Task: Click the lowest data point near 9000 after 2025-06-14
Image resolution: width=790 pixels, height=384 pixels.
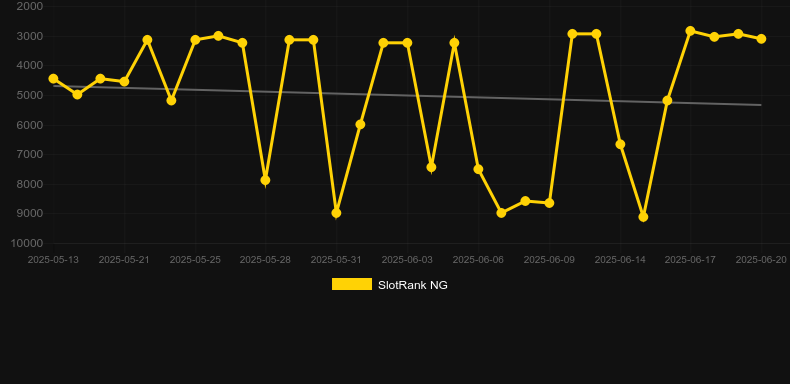Action: click(x=643, y=217)
